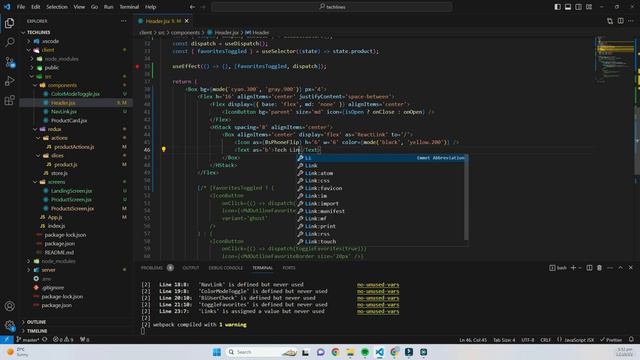The image size is (640, 360).
Task: Toggle the bottom panel layout button
Action: 568,7
